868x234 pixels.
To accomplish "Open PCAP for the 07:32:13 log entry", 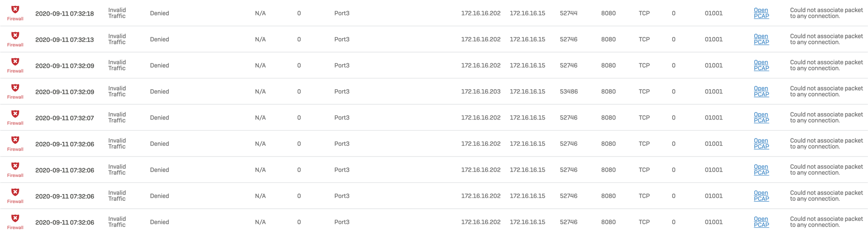I will tap(761, 39).
